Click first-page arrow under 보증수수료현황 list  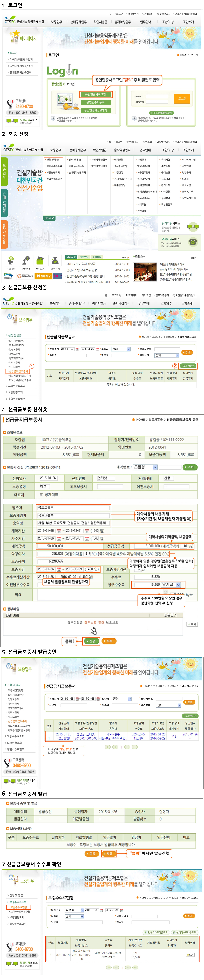[109, 967]
